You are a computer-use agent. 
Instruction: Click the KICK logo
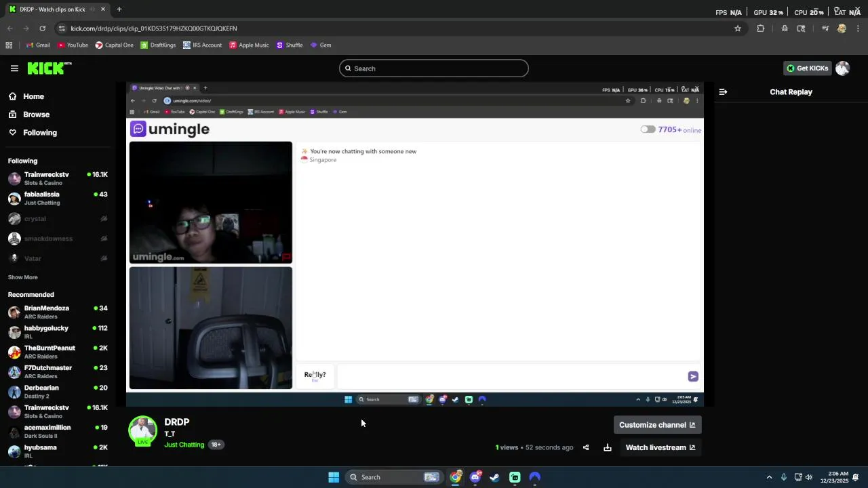point(50,68)
